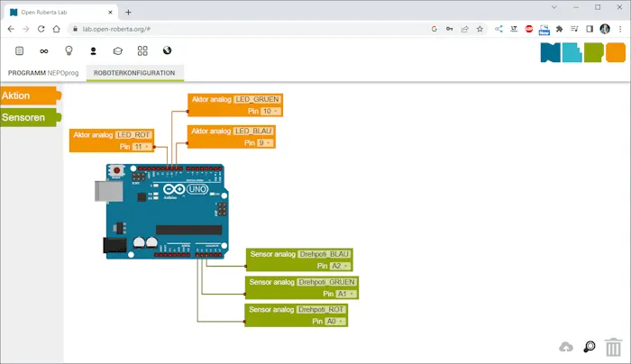The image size is (631, 364).
Task: Click the LED_BLAU name field
Action: 253,132
